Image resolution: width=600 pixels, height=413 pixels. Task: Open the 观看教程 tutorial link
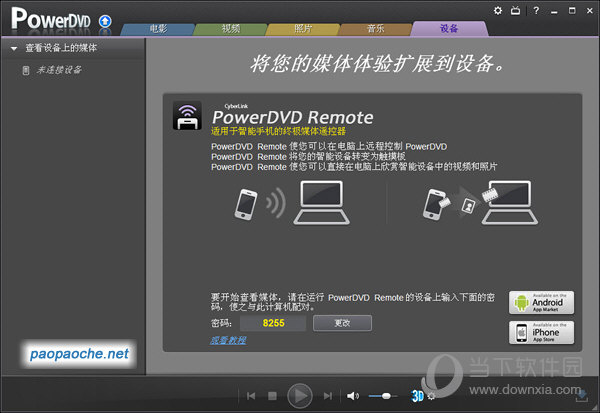pyautogui.click(x=228, y=340)
